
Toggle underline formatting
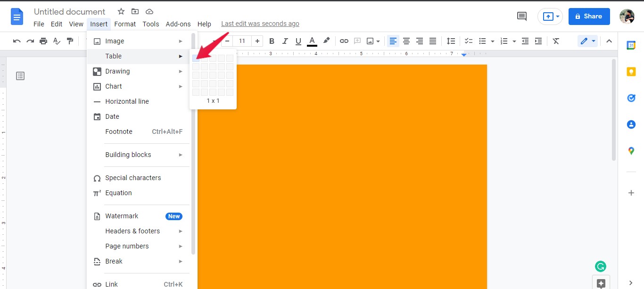pyautogui.click(x=298, y=41)
